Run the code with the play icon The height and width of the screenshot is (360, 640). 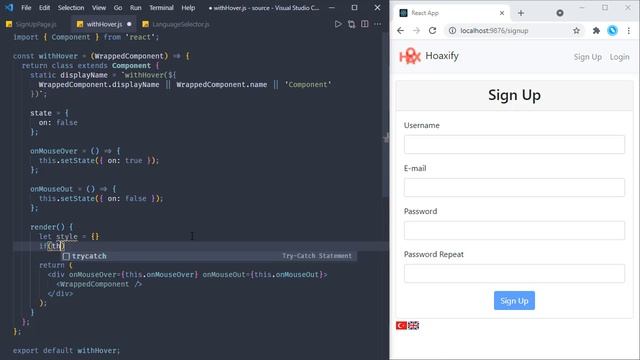point(338,24)
